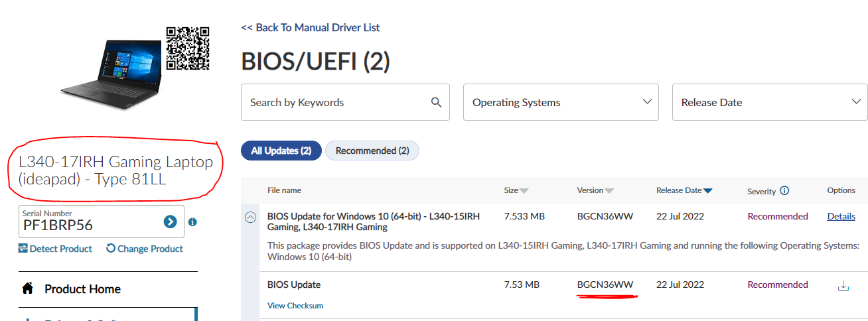
Task: Select the All Updates (2) tab
Action: pyautogui.click(x=281, y=151)
